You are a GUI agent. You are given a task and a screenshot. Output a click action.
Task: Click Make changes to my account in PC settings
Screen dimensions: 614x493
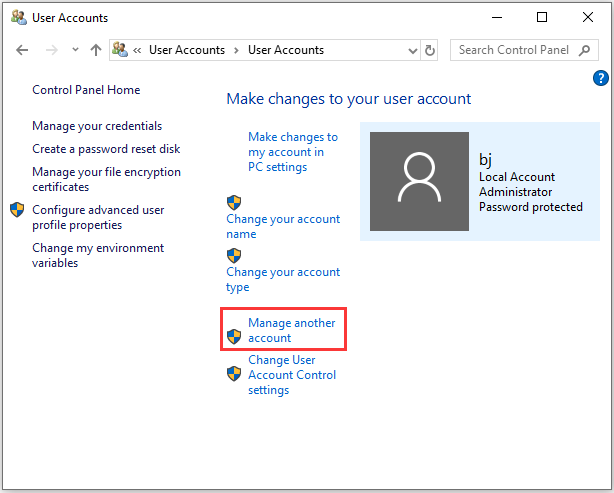point(293,152)
